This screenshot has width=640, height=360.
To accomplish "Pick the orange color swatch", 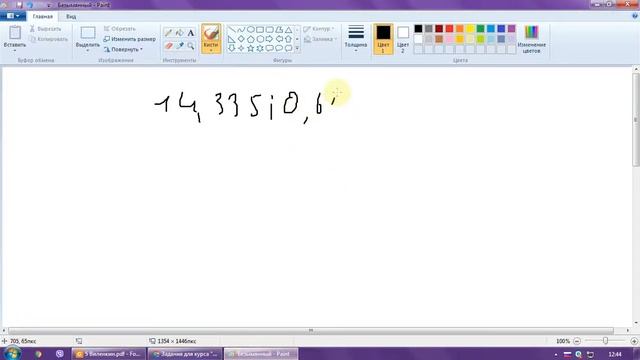I will (460, 29).
